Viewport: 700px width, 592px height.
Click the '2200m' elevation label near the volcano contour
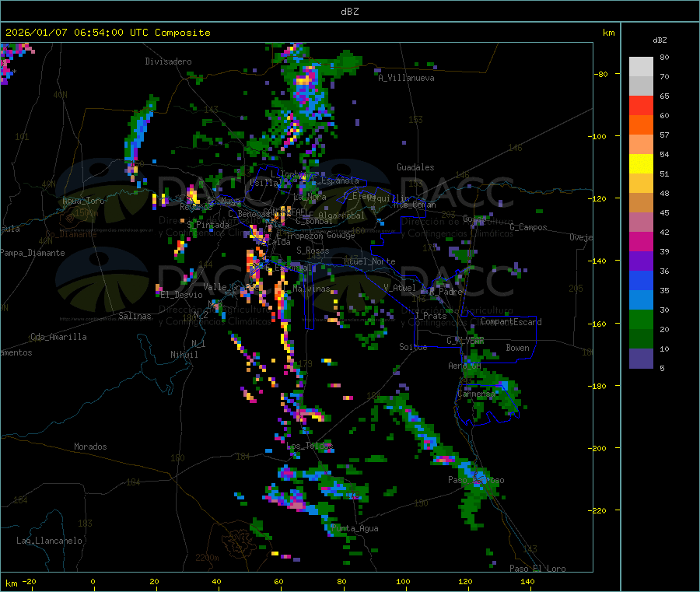click(x=207, y=558)
